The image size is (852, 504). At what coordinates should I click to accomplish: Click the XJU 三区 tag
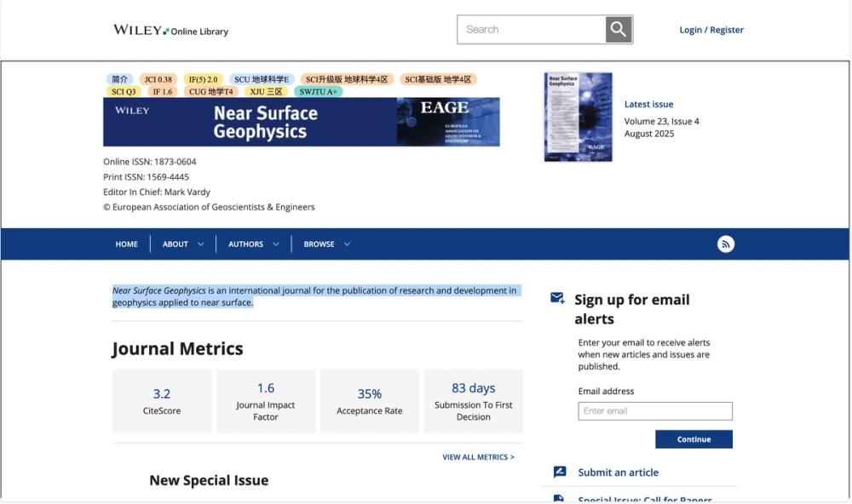click(x=266, y=92)
